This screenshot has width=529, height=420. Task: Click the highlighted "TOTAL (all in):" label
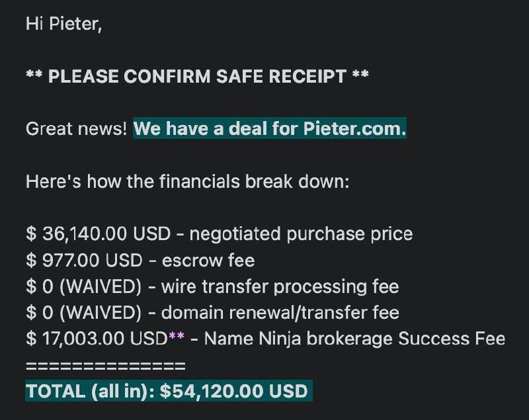pyautogui.click(x=91, y=391)
